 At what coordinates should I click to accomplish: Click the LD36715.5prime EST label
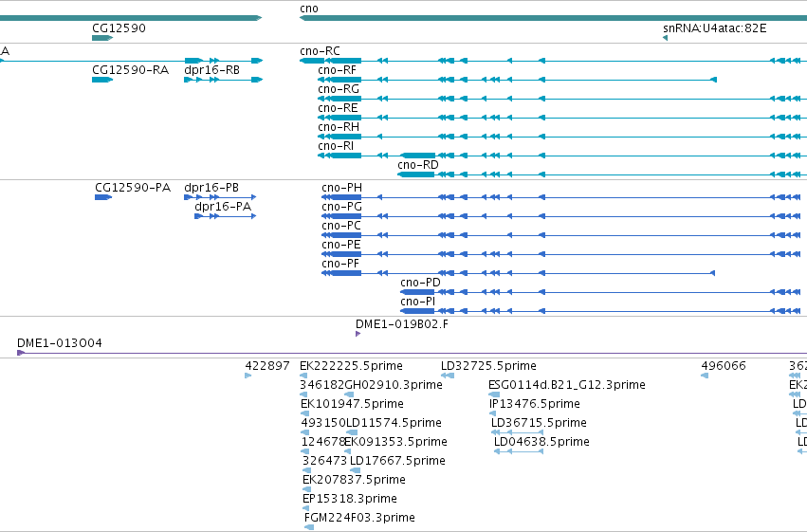[539, 424]
